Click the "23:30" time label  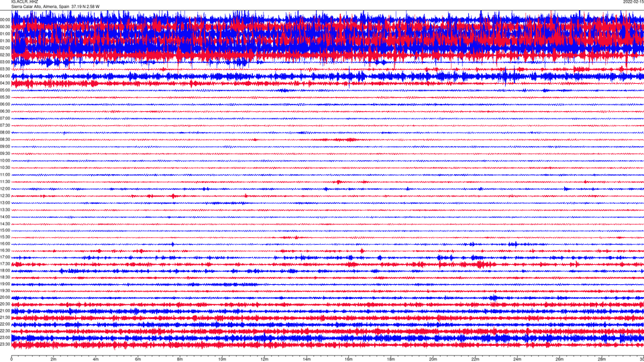click(x=5, y=345)
